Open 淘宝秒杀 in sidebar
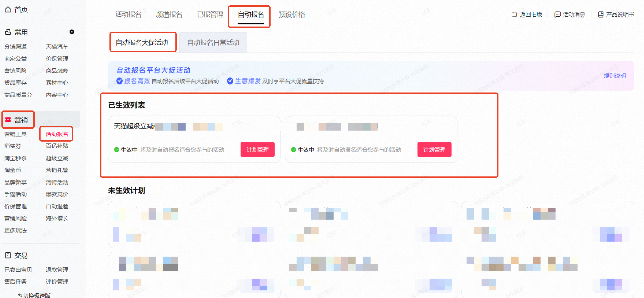The width and height of the screenshot is (644, 298). point(15,158)
